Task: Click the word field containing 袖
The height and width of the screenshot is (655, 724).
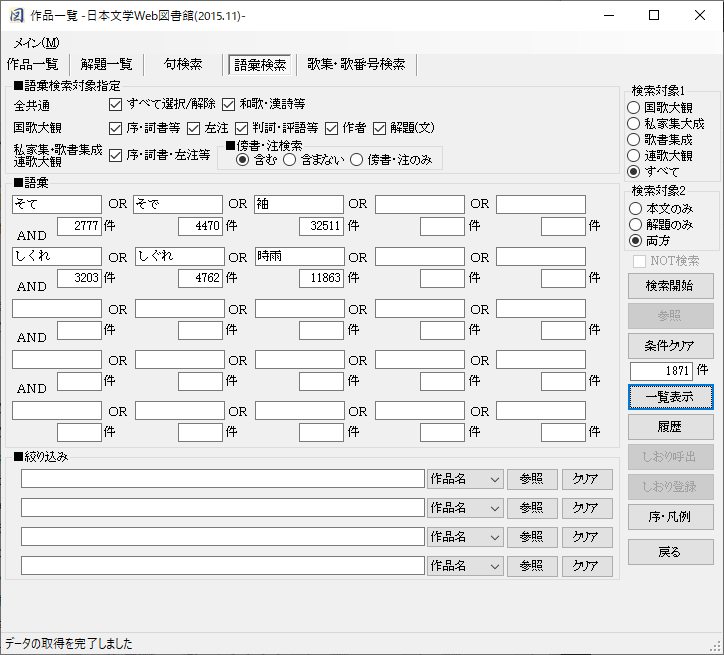Action: [x=299, y=204]
